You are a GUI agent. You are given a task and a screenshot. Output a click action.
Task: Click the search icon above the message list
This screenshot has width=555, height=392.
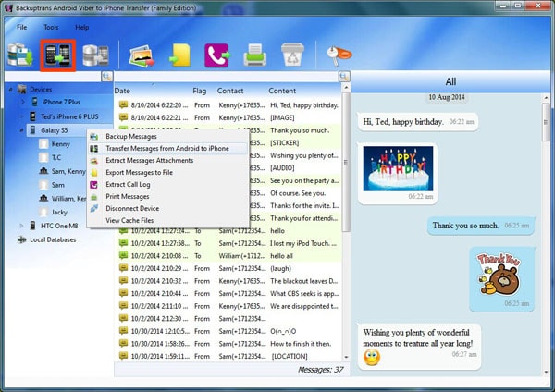click(x=107, y=77)
